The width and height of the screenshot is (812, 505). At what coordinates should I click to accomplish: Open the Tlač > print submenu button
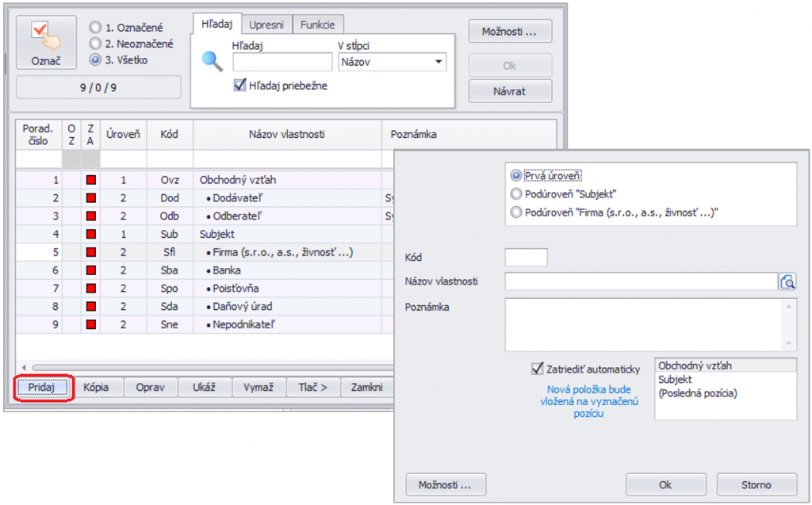point(312,388)
